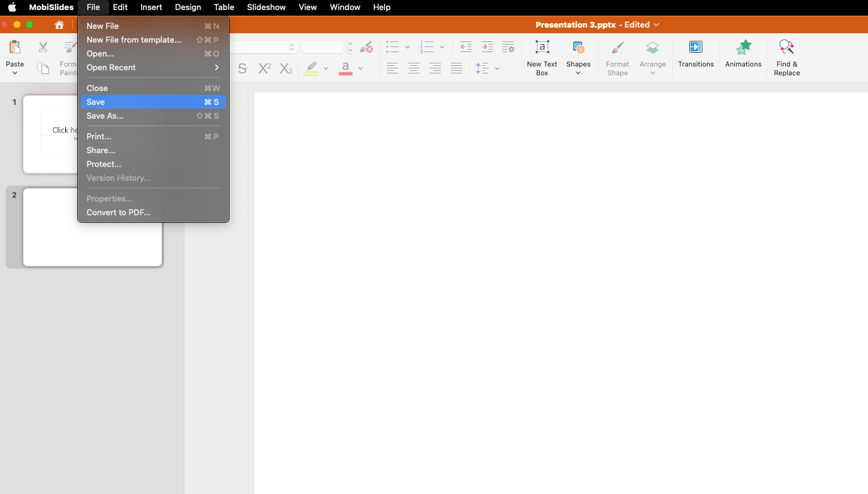Apply strikethrough formatting
Screen dimensions: 868x494
click(x=243, y=68)
